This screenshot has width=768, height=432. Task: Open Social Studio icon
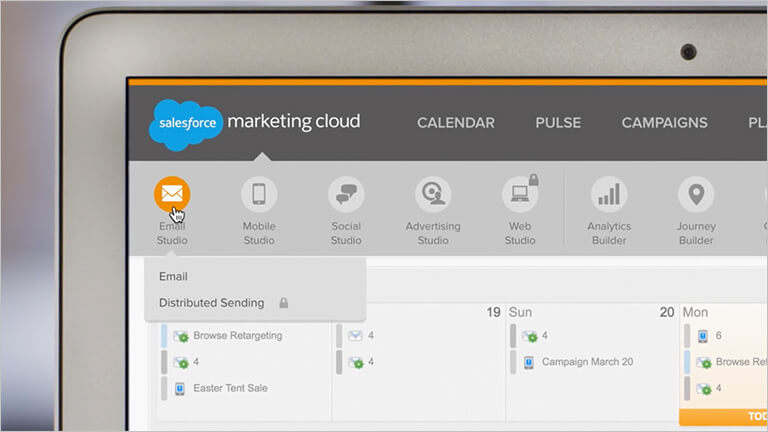point(346,194)
